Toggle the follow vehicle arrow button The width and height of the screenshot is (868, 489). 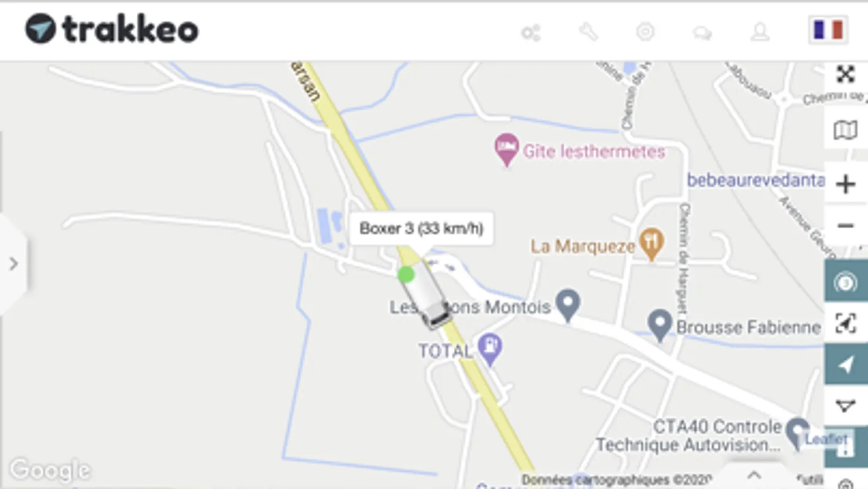pyautogui.click(x=846, y=365)
